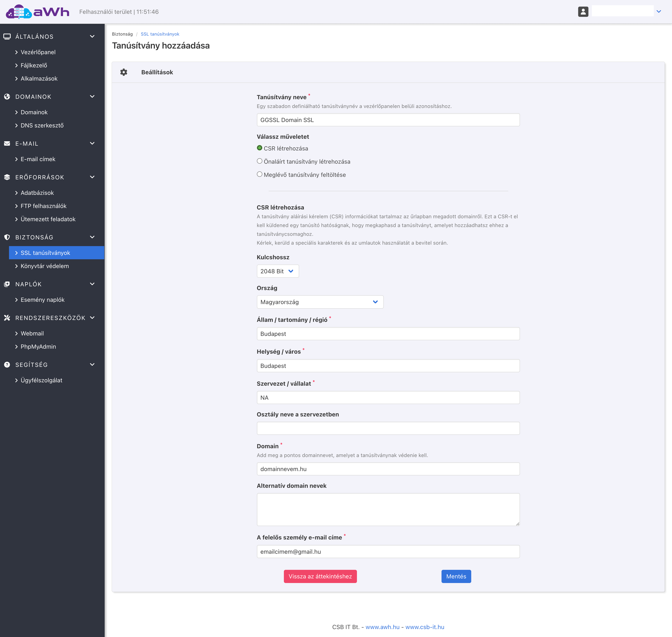Click the user profile avatar icon
The height and width of the screenshot is (637, 672).
click(583, 12)
